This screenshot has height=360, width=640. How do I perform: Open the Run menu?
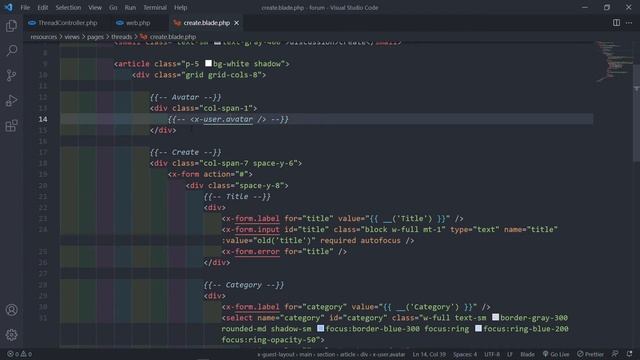(x=130, y=7)
